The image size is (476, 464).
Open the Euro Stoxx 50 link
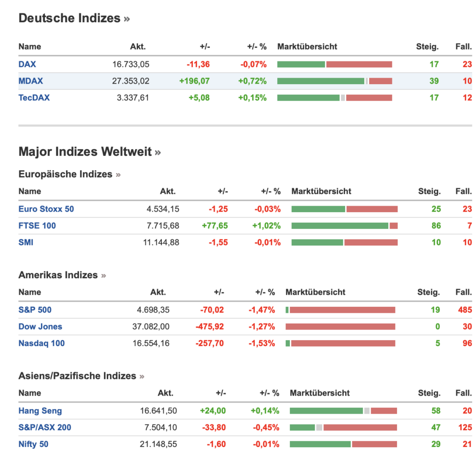click(46, 209)
